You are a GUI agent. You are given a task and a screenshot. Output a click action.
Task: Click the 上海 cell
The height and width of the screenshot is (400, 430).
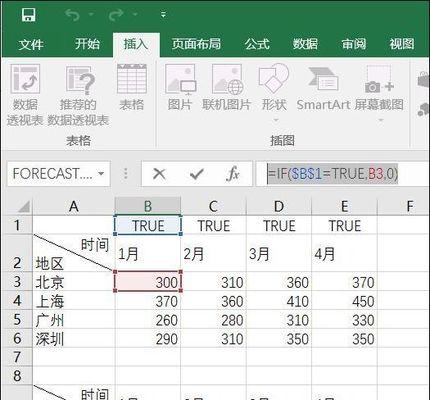[74, 301]
